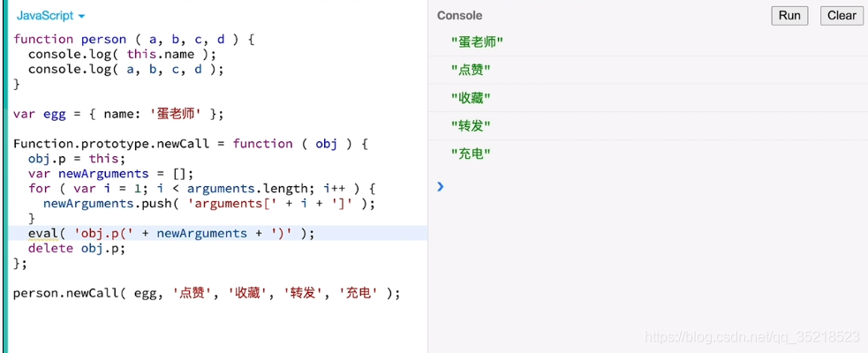868x353 pixels.
Task: Click the highlighted eval line
Action: [x=171, y=234]
